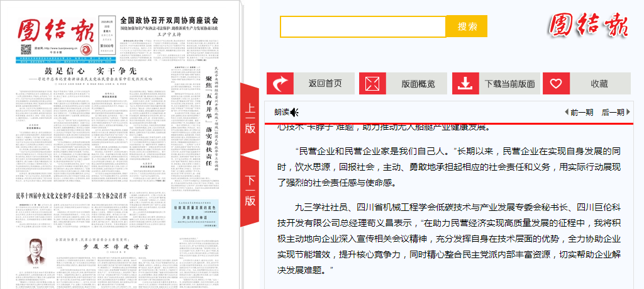Click the right arrow after 后一期
The width and height of the screenshot is (644, 289).
(x=628, y=112)
